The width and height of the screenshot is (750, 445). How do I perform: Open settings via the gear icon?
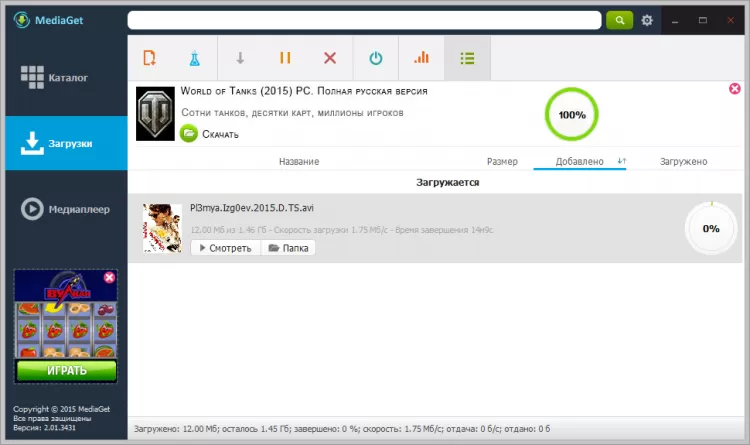point(647,20)
